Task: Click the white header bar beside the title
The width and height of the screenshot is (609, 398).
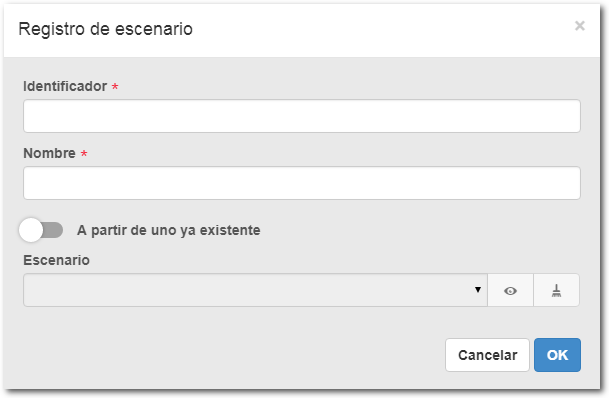Action: pos(383,30)
